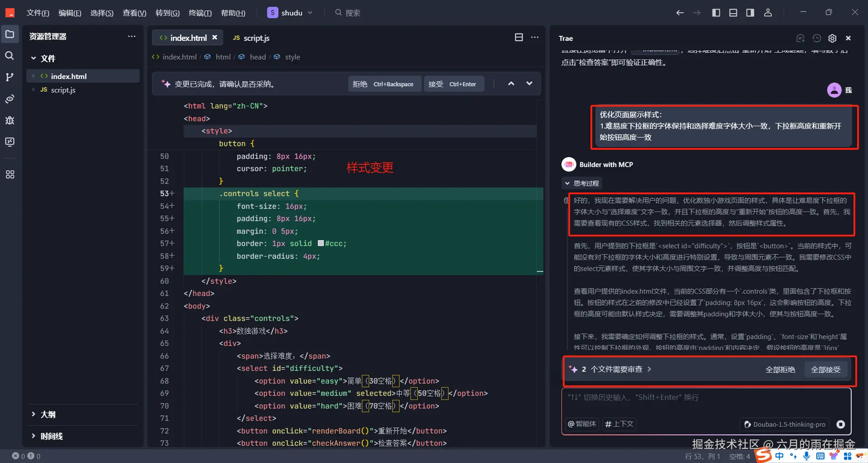Jump to the previous change arrow
868x463 pixels.
(x=511, y=83)
